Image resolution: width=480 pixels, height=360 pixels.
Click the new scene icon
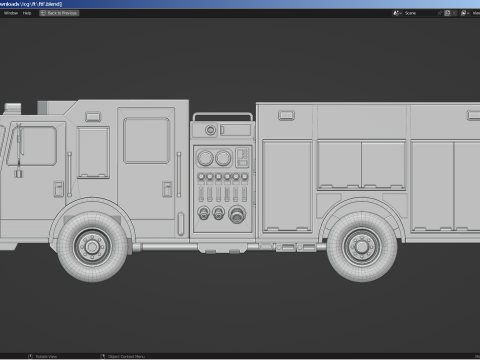tap(447, 13)
